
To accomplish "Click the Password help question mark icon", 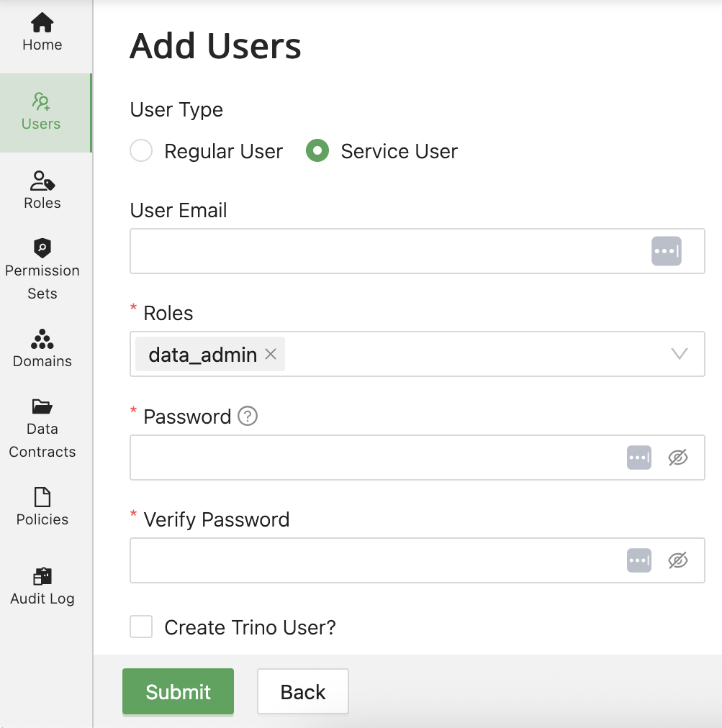I will coord(246,417).
